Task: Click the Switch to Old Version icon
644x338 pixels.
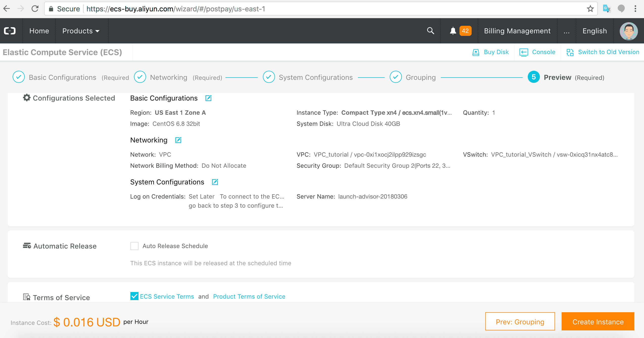Action: click(x=570, y=52)
